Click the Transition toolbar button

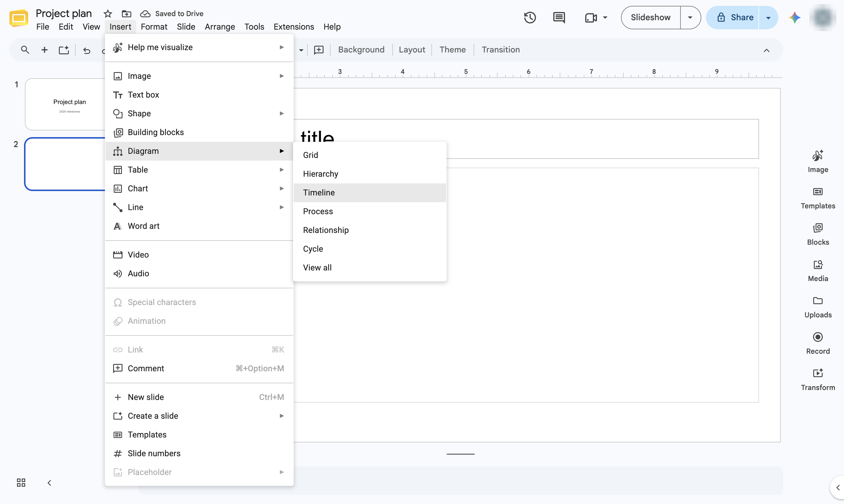coord(501,50)
